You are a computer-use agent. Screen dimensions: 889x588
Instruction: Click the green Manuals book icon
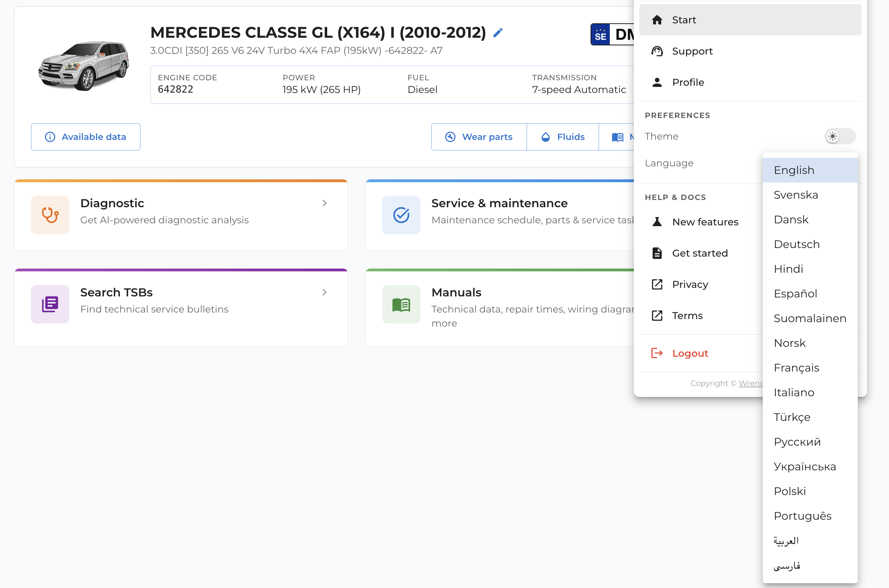(401, 304)
